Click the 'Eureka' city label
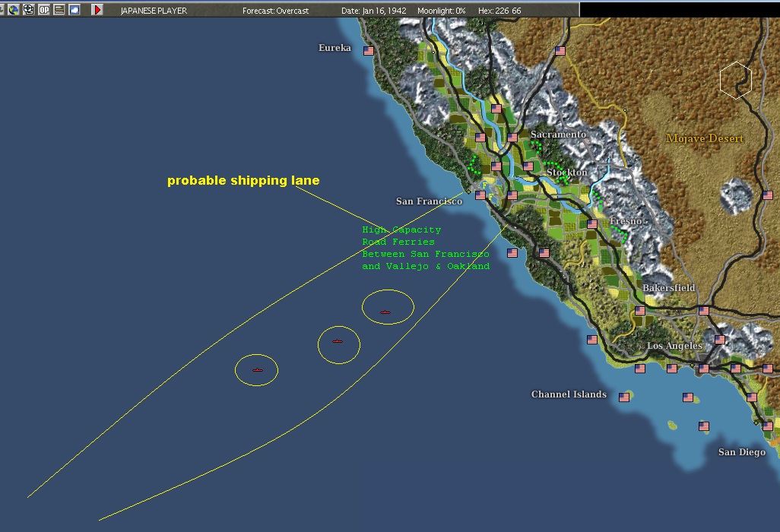780x532 pixels. (x=335, y=48)
